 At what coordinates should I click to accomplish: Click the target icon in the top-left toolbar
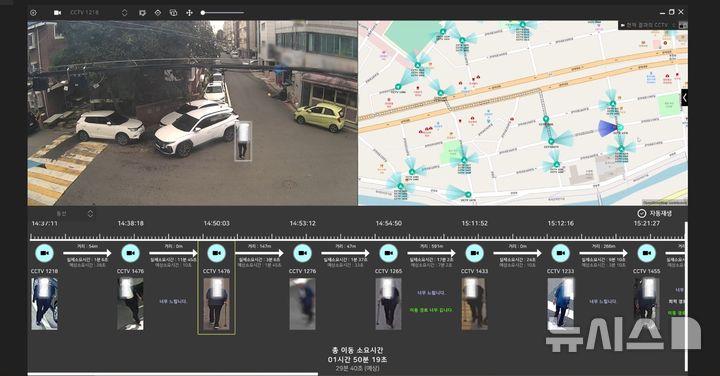34,13
